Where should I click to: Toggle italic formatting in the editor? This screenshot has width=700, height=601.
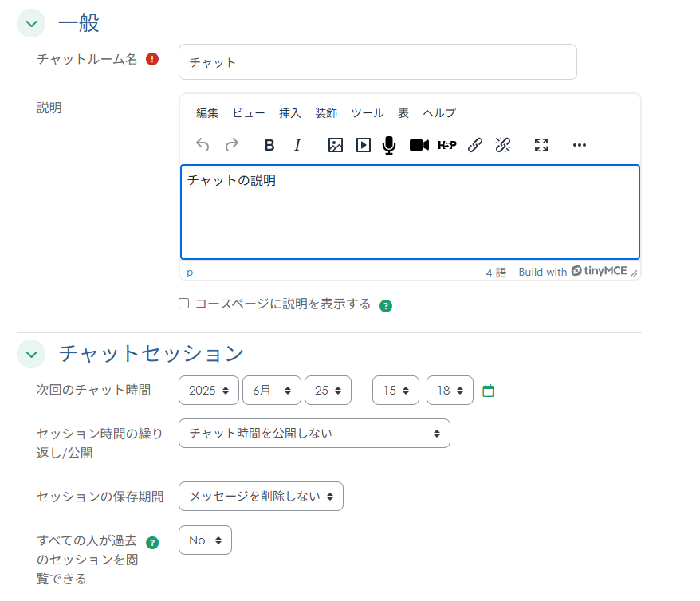[x=296, y=145]
